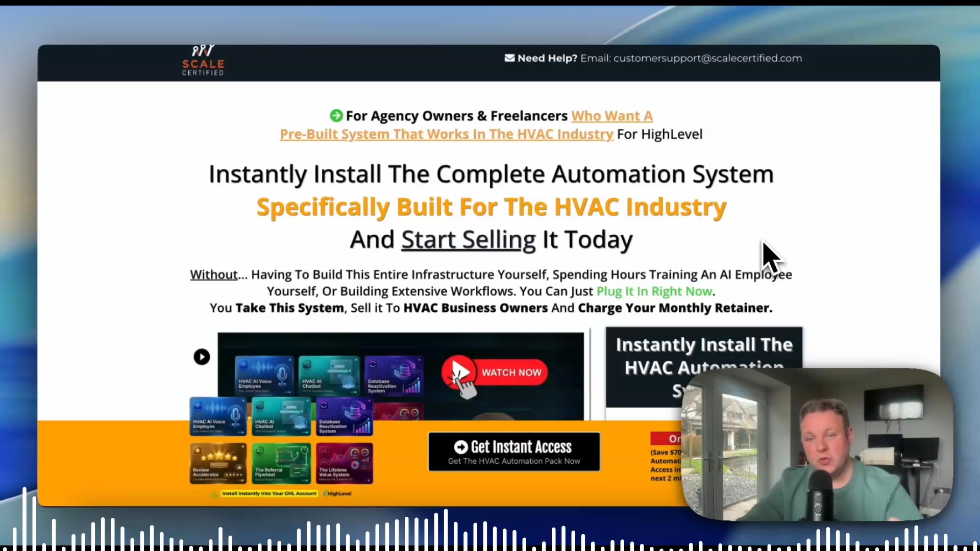Select Database Reactivation System tile in video
The width and height of the screenshot is (980, 551).
pyautogui.click(x=394, y=375)
